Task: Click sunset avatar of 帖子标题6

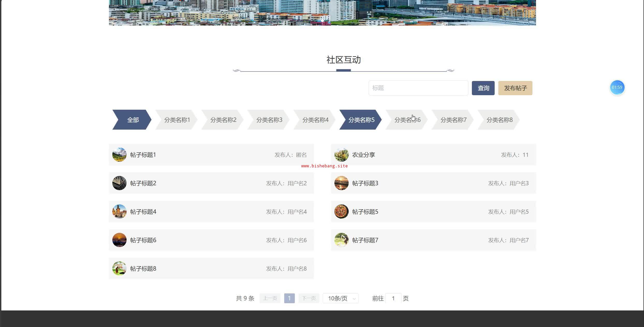Action: click(119, 240)
